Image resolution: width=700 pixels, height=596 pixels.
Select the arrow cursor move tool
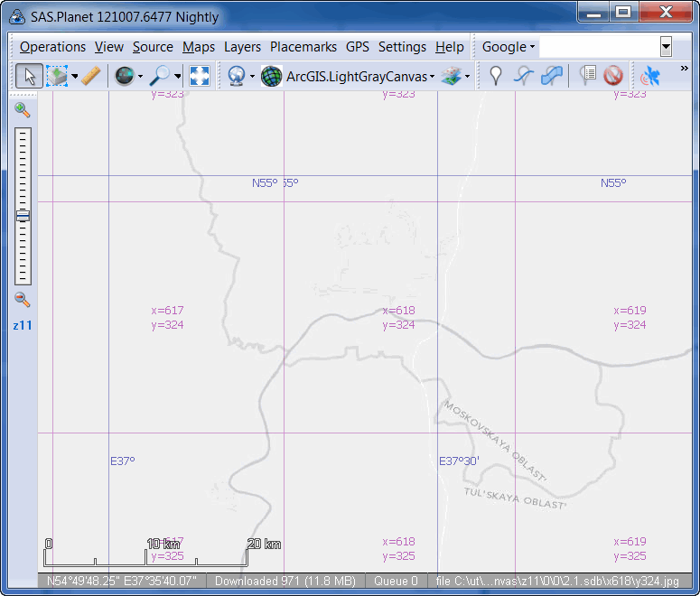[x=28, y=77]
